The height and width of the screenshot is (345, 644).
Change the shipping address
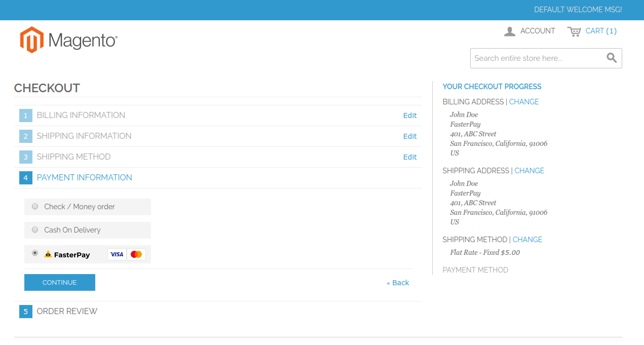(x=529, y=171)
